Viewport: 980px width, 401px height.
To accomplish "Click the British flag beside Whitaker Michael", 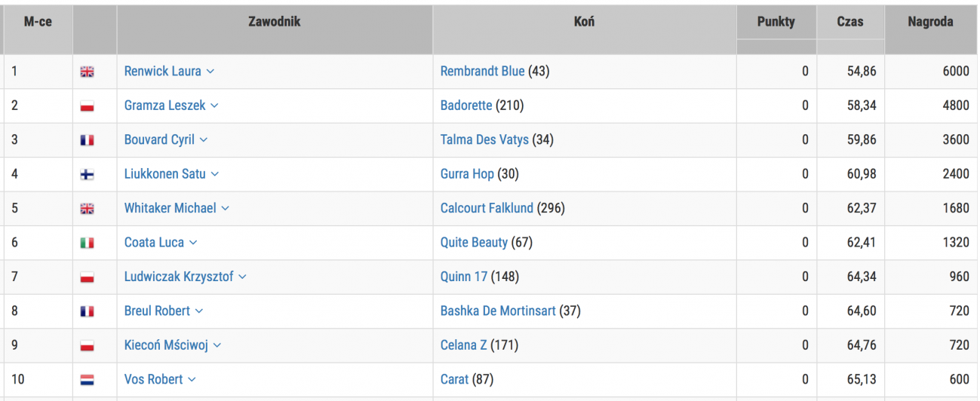I will click(x=87, y=209).
